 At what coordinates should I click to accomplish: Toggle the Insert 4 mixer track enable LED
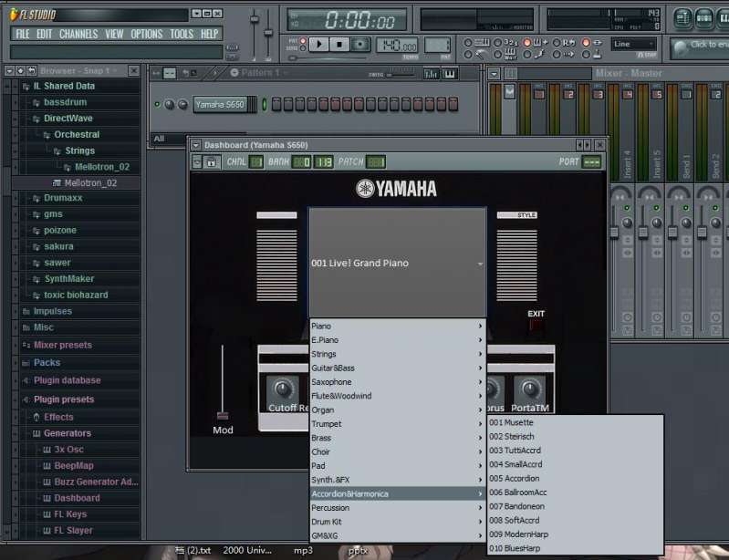coord(627,209)
